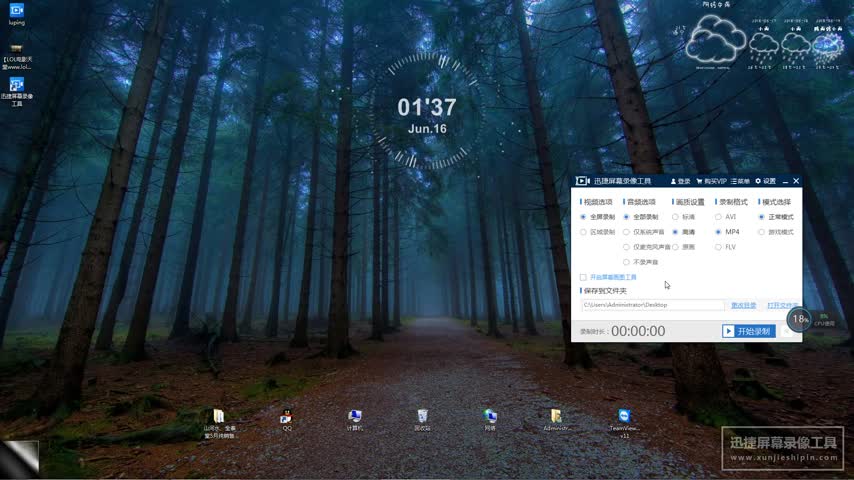Click the page curl in the screen corner

point(19,459)
